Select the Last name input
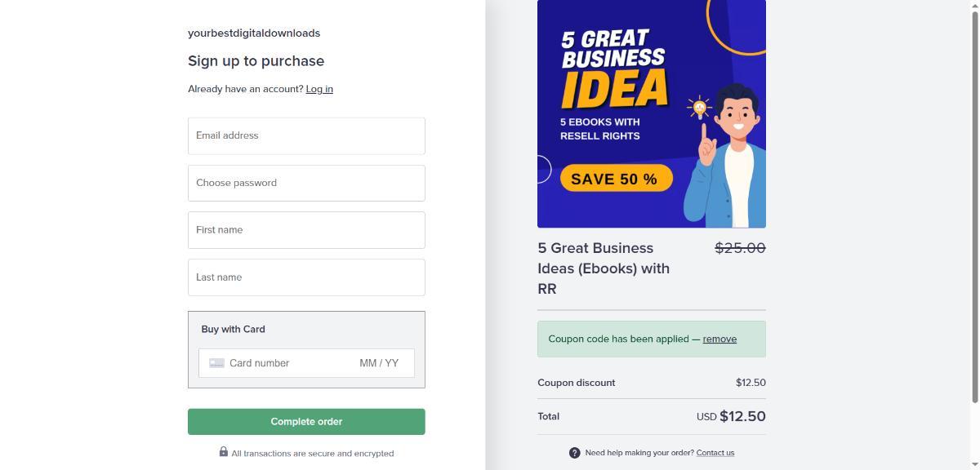The width and height of the screenshot is (980, 470). [306, 277]
